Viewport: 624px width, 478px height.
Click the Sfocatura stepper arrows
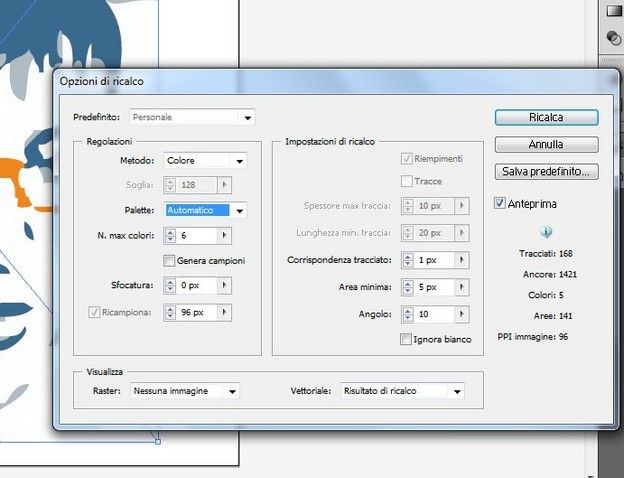[169, 286]
